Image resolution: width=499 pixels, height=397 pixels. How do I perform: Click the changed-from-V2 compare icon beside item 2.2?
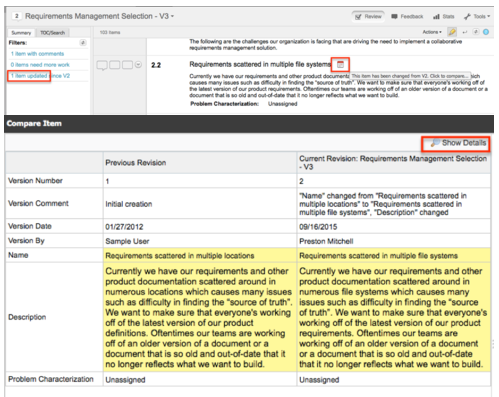click(x=340, y=65)
